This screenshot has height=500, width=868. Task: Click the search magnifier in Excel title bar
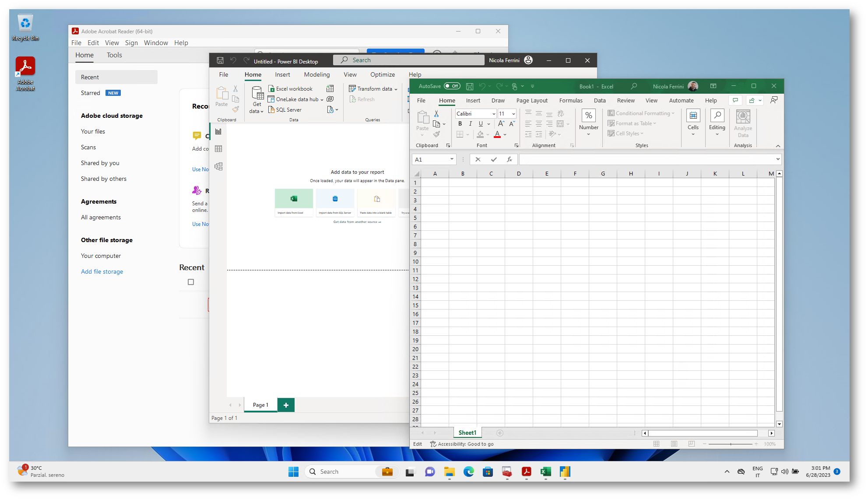[x=634, y=86]
